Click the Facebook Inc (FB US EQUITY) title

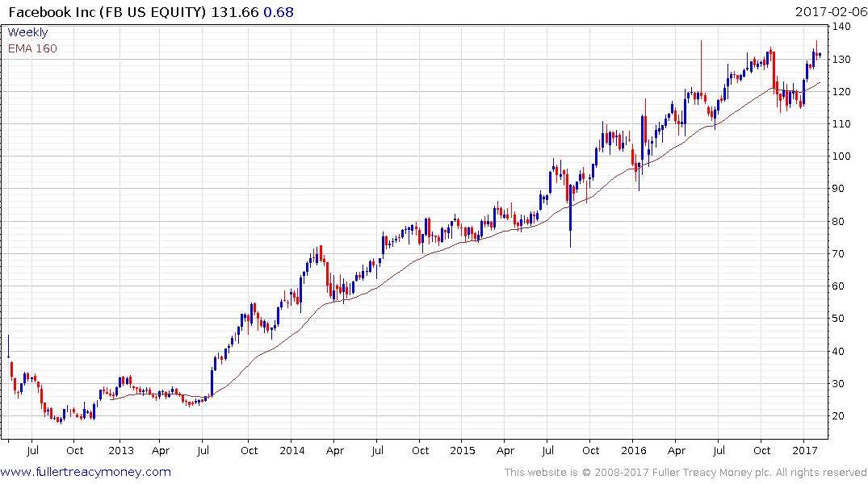tap(108, 11)
